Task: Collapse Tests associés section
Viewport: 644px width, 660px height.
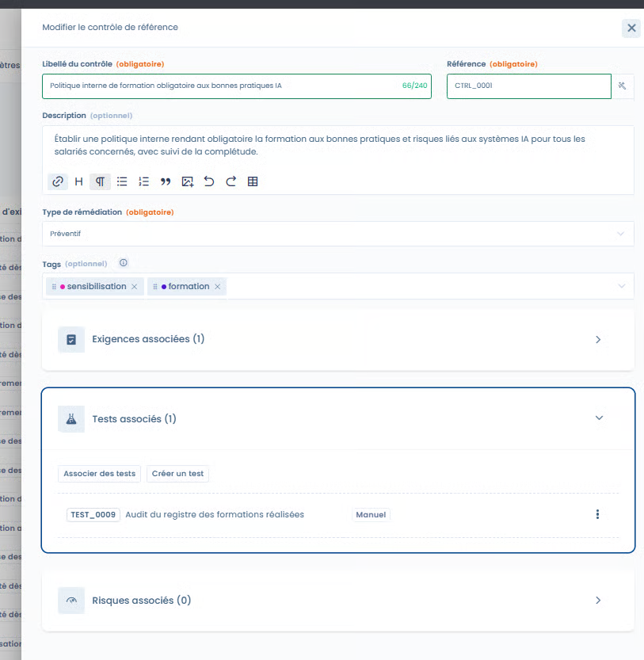Action: pos(599,418)
